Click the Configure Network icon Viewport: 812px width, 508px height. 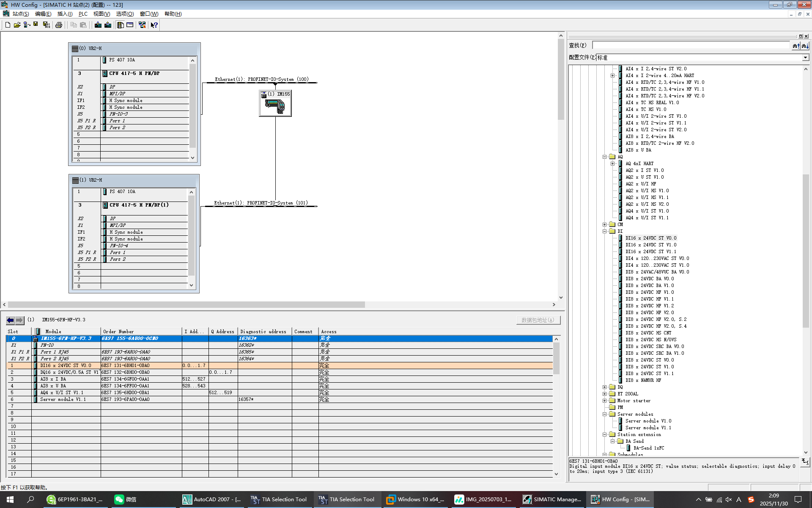(x=142, y=25)
